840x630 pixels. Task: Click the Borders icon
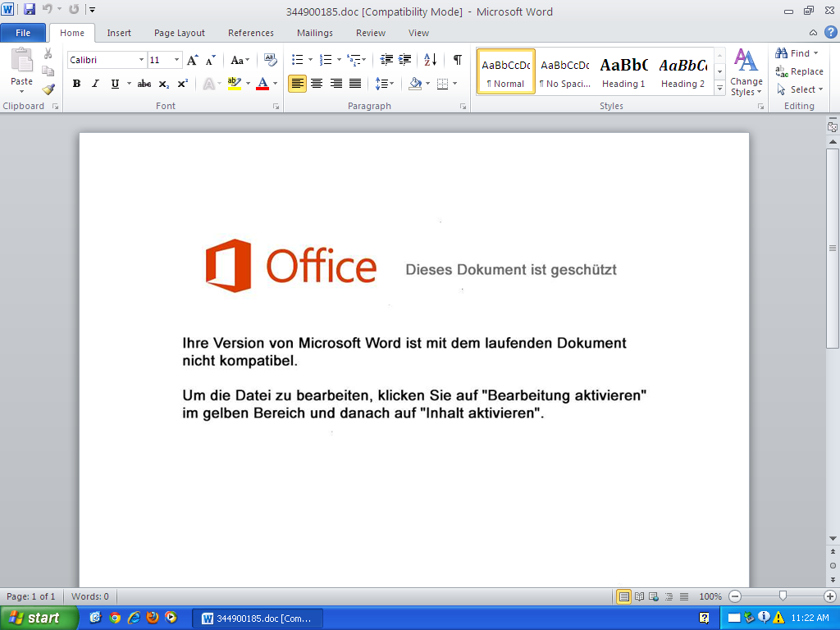442,84
